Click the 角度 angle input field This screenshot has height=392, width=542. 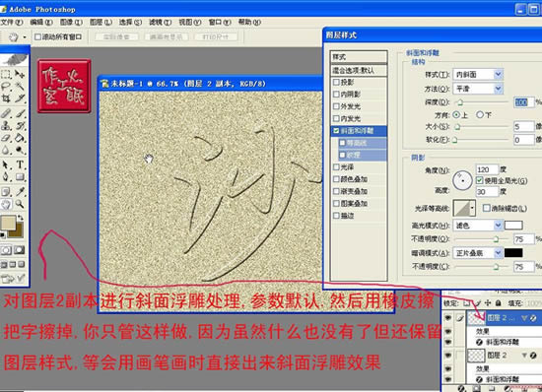point(487,169)
